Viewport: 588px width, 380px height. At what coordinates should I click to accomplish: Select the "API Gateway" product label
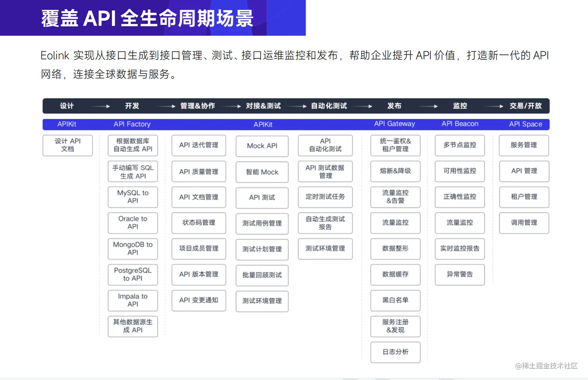point(394,124)
